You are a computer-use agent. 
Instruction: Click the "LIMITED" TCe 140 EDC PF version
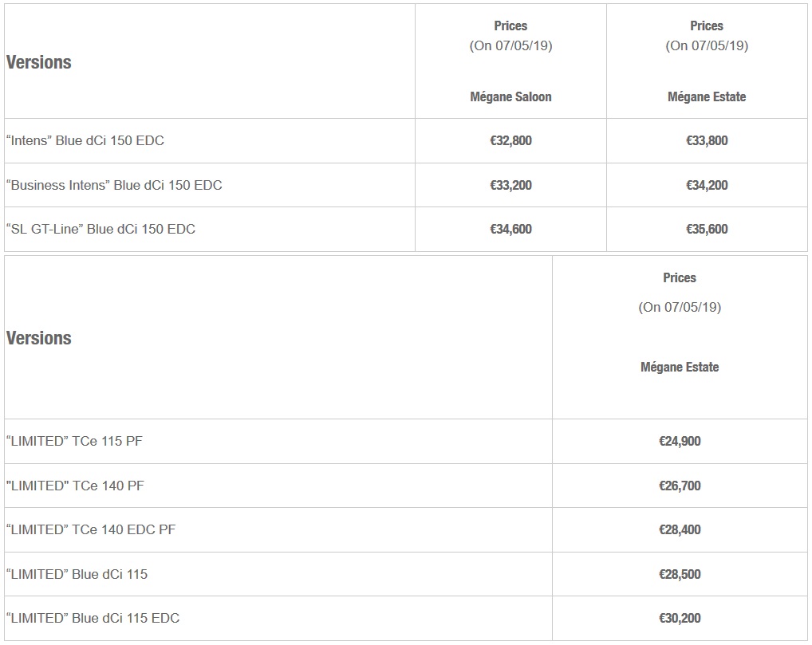click(91, 529)
